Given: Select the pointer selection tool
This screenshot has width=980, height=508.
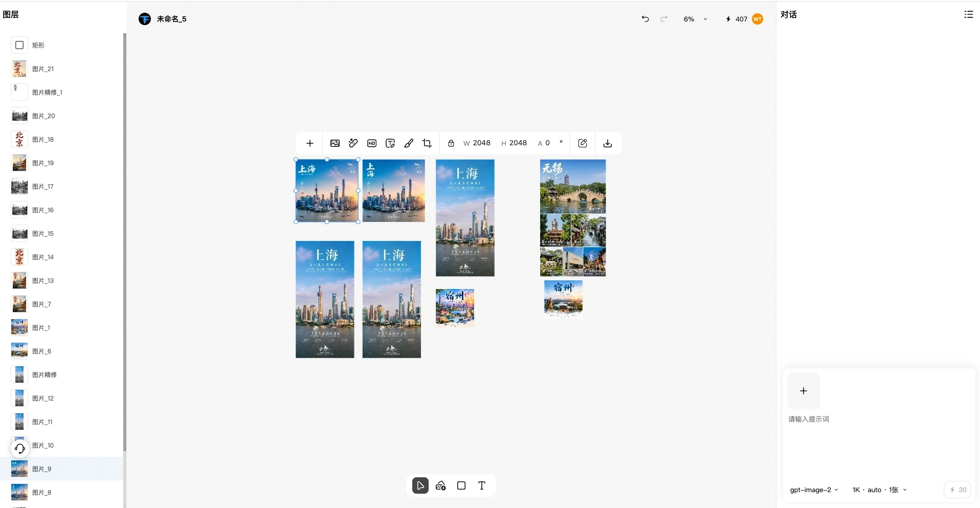Looking at the screenshot, I should click(420, 485).
